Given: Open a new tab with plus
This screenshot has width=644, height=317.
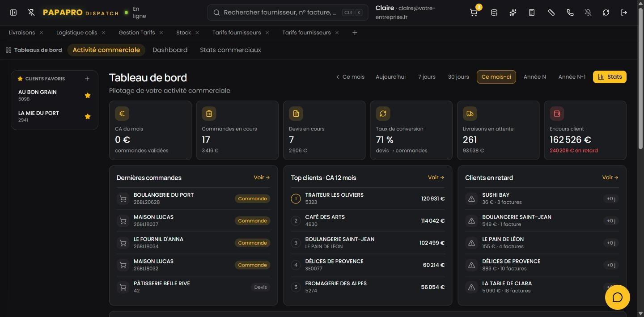Looking at the screenshot, I should (355, 33).
